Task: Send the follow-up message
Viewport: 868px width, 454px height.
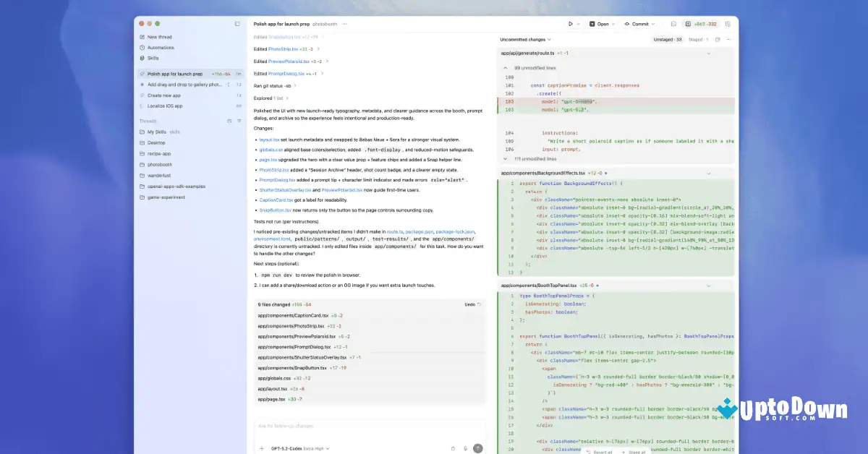Action: 477,447
